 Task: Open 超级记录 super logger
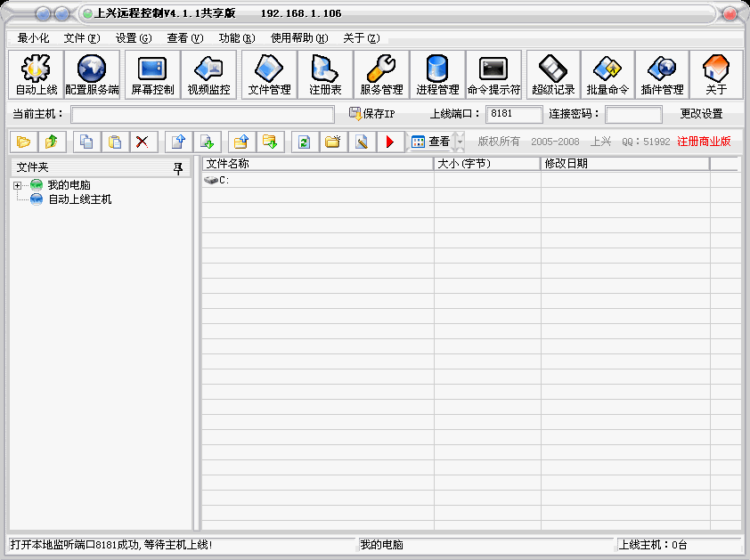point(553,75)
